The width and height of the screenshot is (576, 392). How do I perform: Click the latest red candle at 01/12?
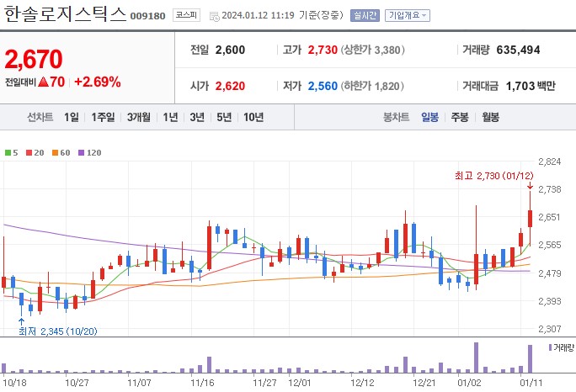point(530,219)
